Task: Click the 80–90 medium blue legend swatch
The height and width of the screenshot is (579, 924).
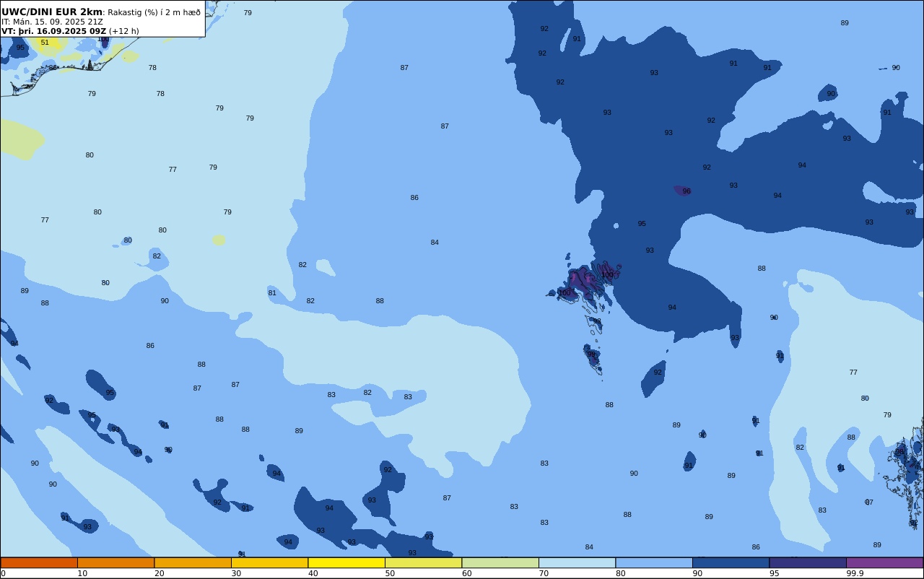Action: (x=654, y=562)
